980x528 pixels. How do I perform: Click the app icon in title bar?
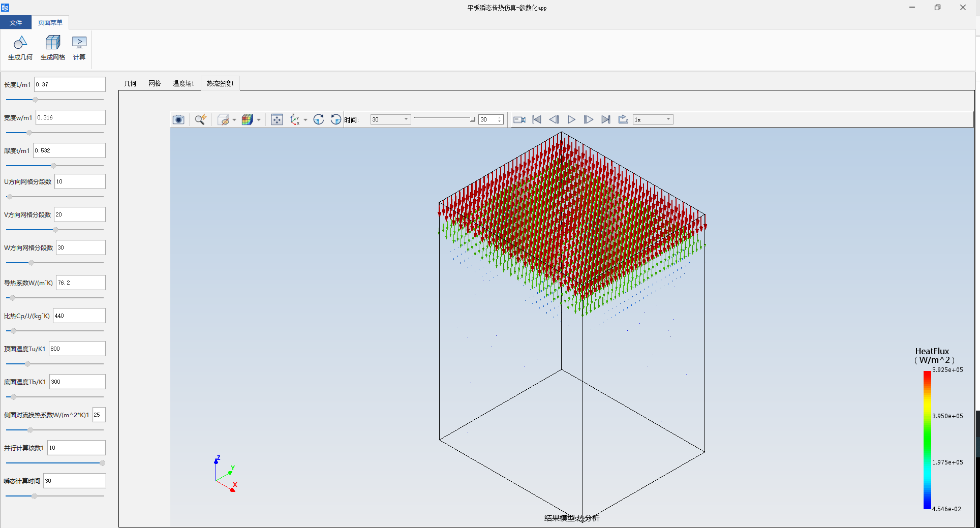point(5,8)
